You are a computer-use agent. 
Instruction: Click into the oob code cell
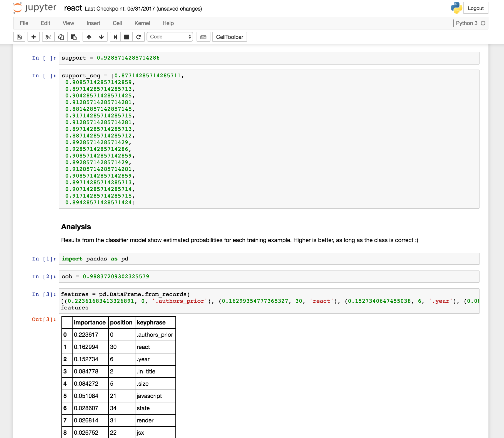(x=269, y=277)
